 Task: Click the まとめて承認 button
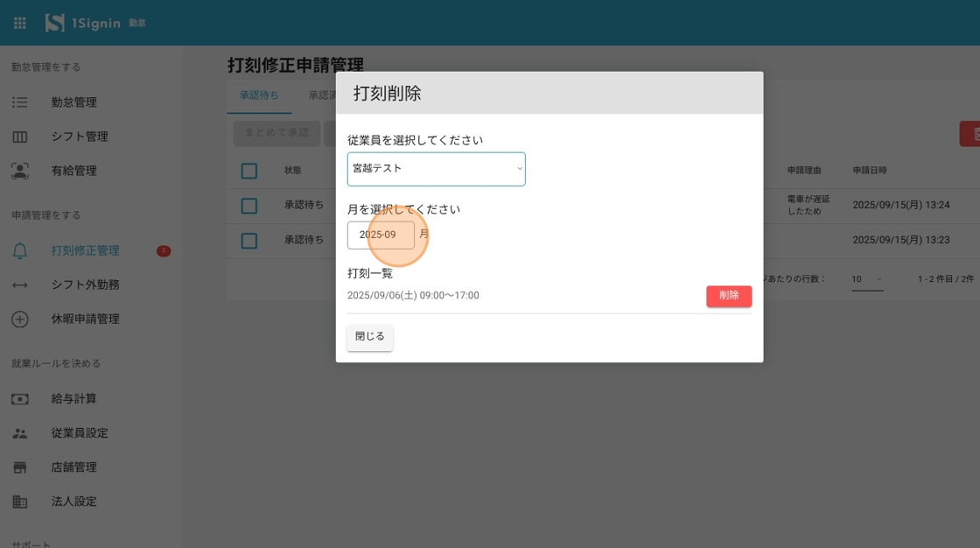276,133
